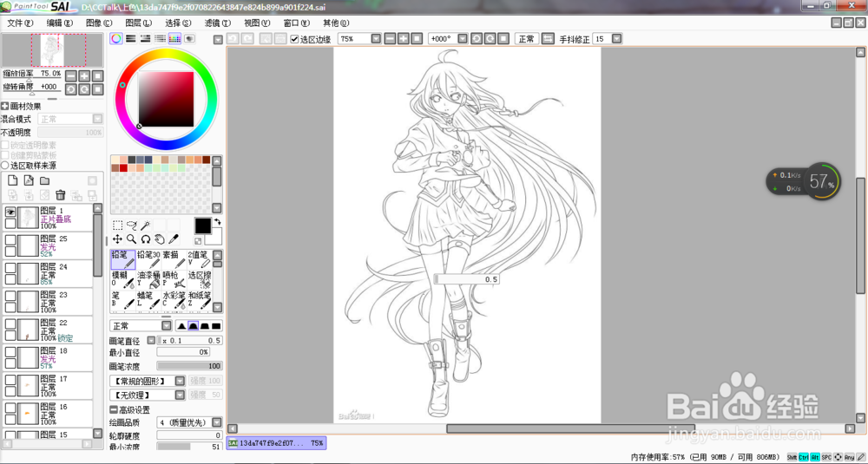The height and width of the screenshot is (464, 868).
Task: Activate the move layer tool
Action: (117, 239)
